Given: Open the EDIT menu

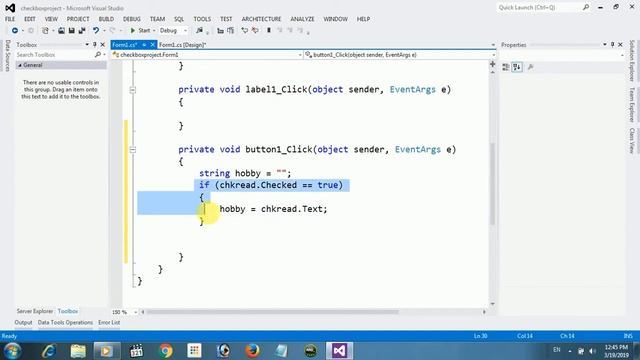Looking at the screenshot, I should [x=30, y=19].
